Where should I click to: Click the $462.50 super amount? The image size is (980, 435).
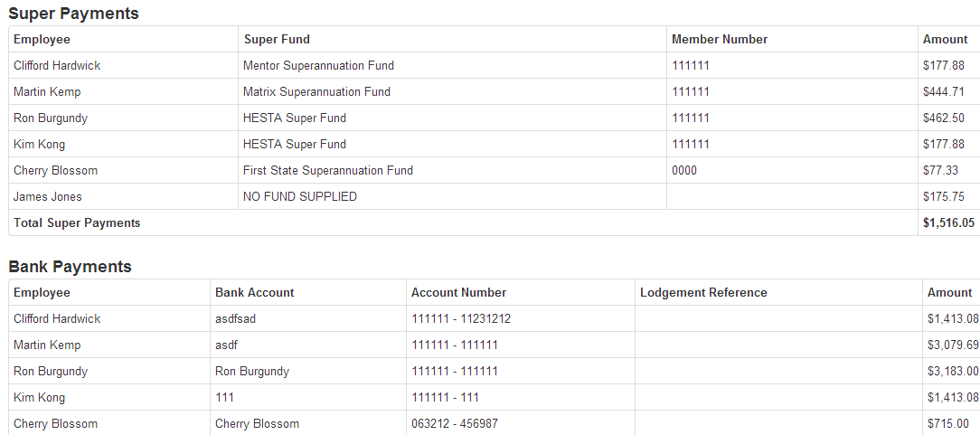pyautogui.click(x=944, y=118)
